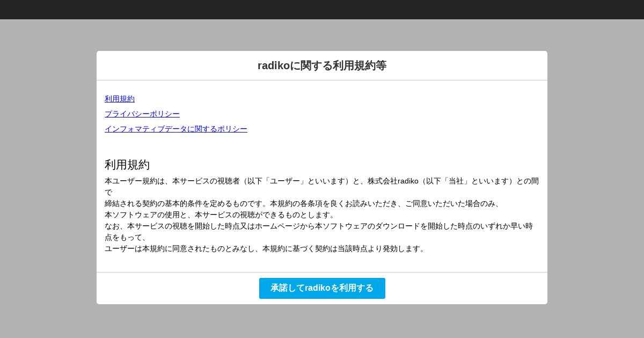Click the line beginning 本ユーザー規約は

point(322,187)
